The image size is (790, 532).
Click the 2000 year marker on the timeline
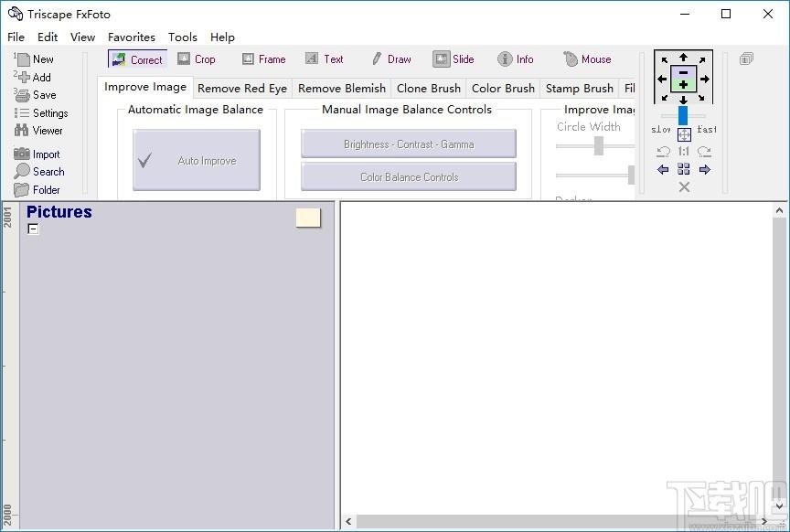(7, 515)
